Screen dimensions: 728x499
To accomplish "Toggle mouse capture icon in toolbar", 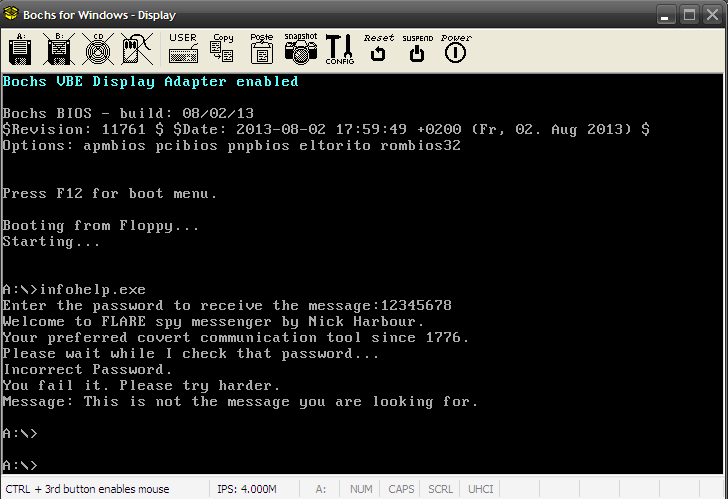I will [x=137, y=49].
